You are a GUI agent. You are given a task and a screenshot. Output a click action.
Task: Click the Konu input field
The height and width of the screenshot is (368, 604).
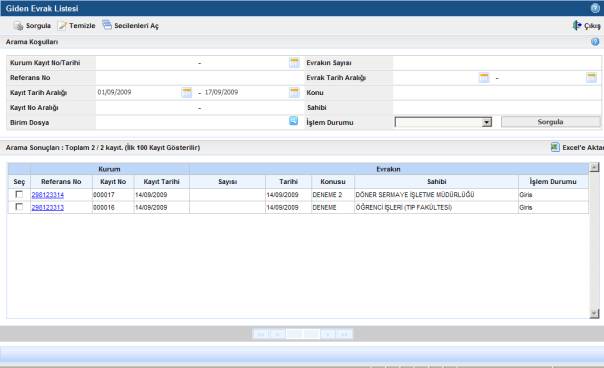pos(497,92)
